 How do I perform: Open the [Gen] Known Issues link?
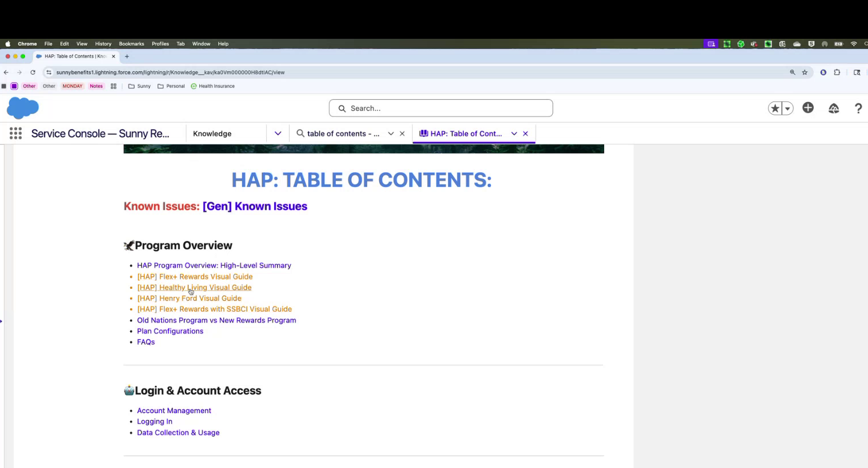(x=255, y=206)
